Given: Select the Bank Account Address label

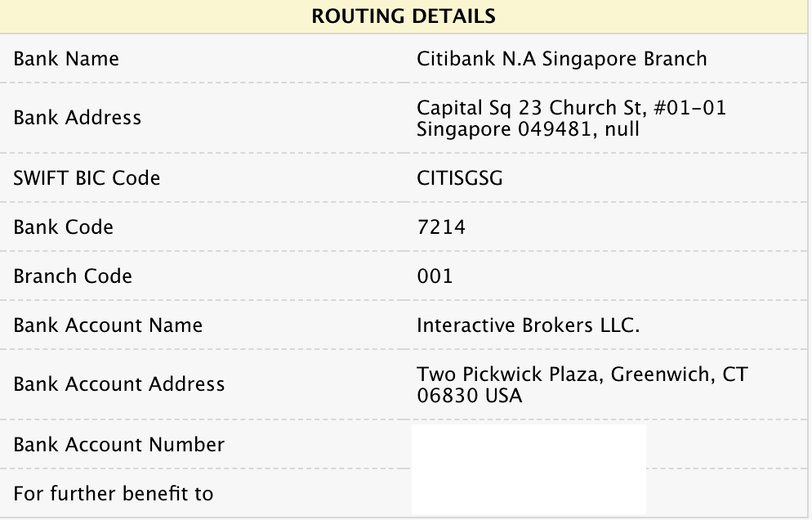Looking at the screenshot, I should (x=119, y=383).
